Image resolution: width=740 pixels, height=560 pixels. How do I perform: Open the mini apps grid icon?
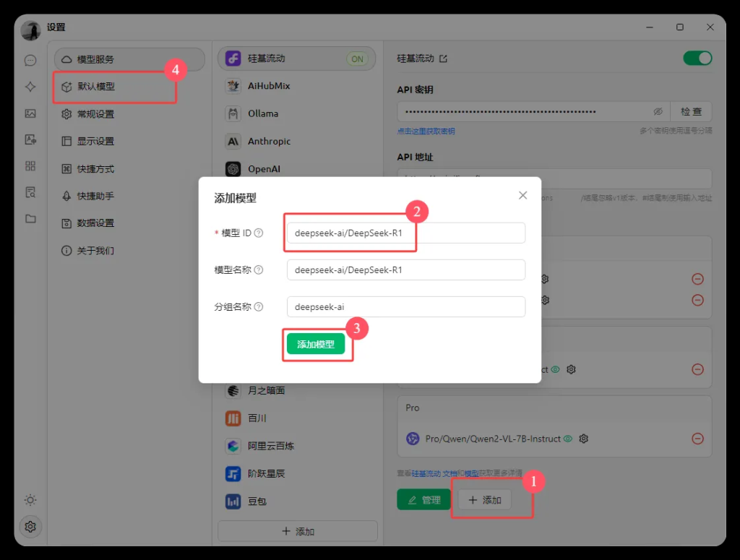(x=30, y=166)
